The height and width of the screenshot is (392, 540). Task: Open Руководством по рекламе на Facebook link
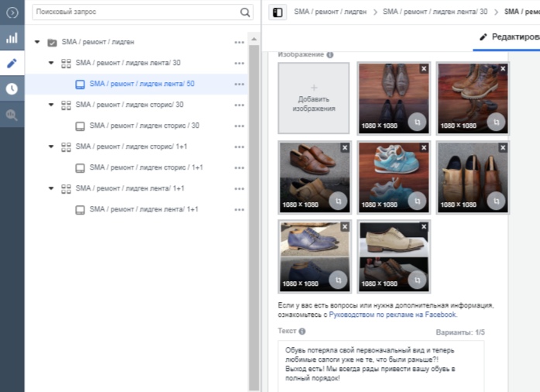pos(393,315)
